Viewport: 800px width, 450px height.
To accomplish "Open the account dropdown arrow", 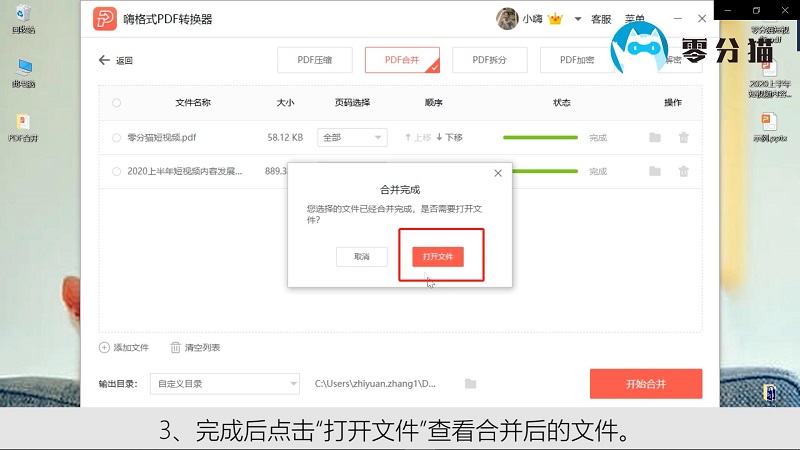I will (x=578, y=19).
